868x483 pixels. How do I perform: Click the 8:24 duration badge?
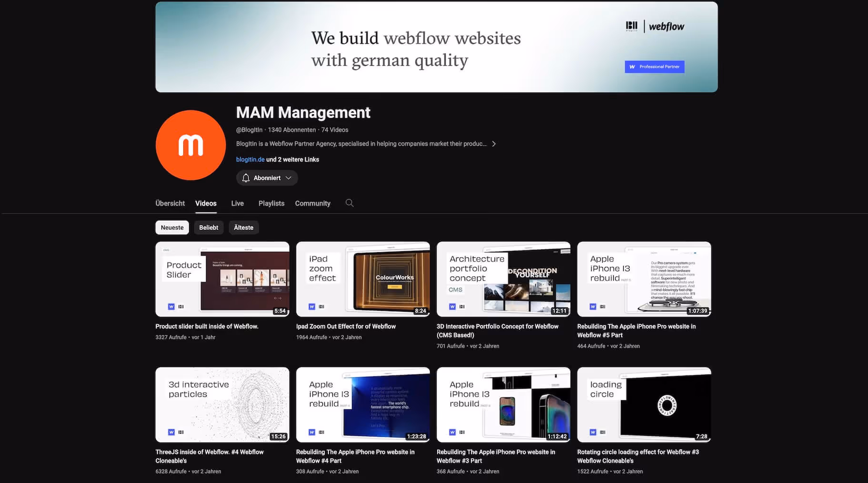tap(420, 311)
